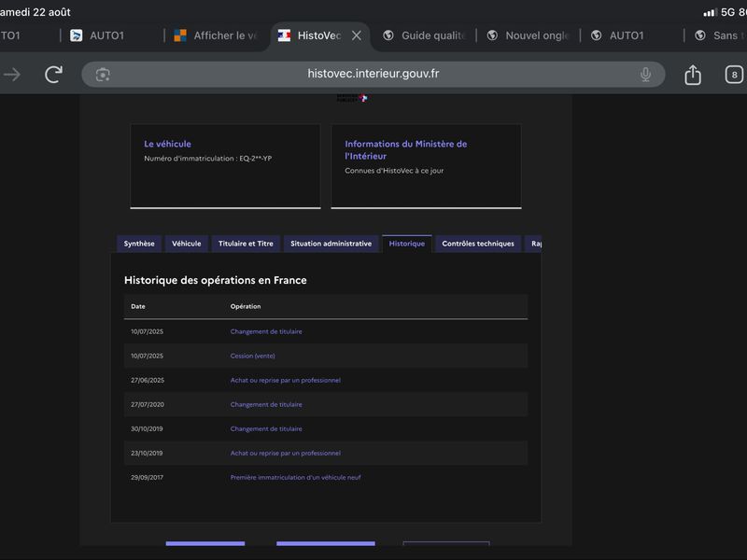Click Achat ou reprise dated 23/10/2019
This screenshot has width=747, height=560.
pos(286,453)
